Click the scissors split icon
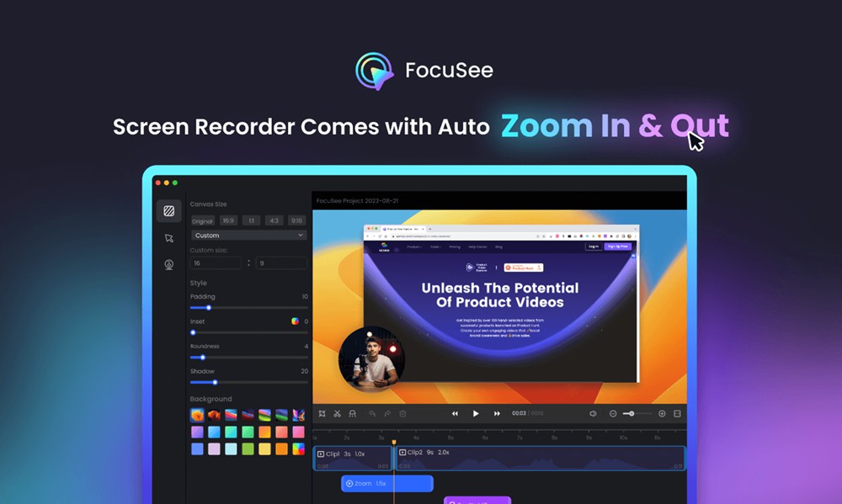The height and width of the screenshot is (504, 842). click(338, 414)
